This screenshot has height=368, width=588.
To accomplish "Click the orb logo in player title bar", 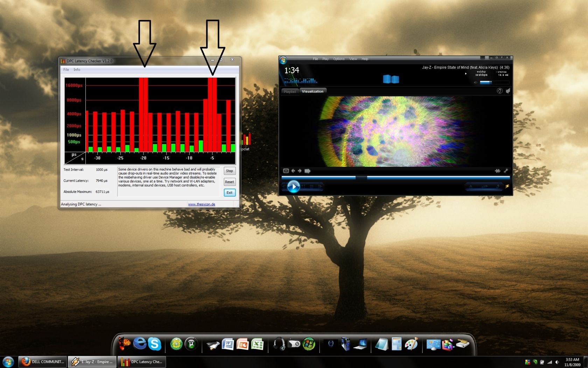I will [283, 60].
